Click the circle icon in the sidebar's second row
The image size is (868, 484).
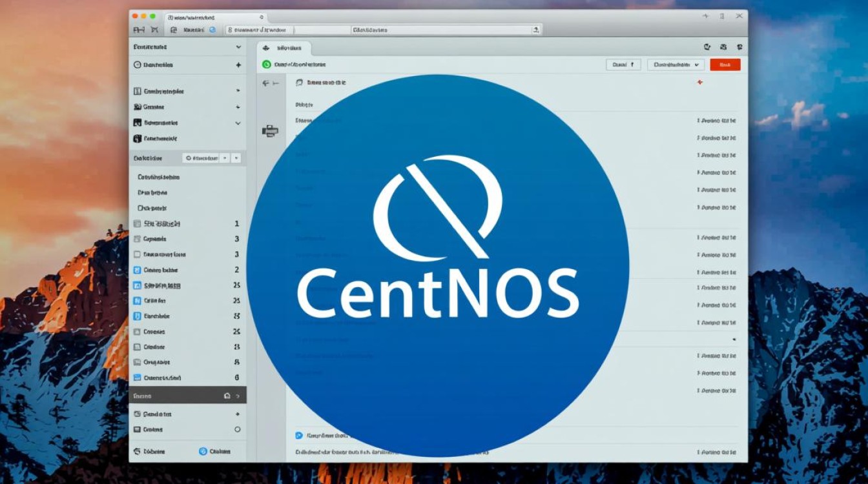click(137, 65)
